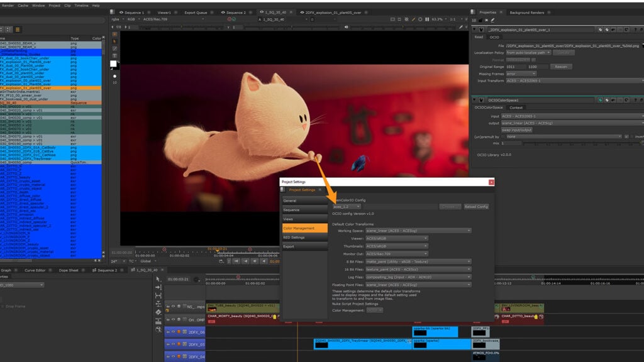The height and width of the screenshot is (362, 644).
Task: Select the Context tab of OCIOColorSpace1
Action: [516, 107]
